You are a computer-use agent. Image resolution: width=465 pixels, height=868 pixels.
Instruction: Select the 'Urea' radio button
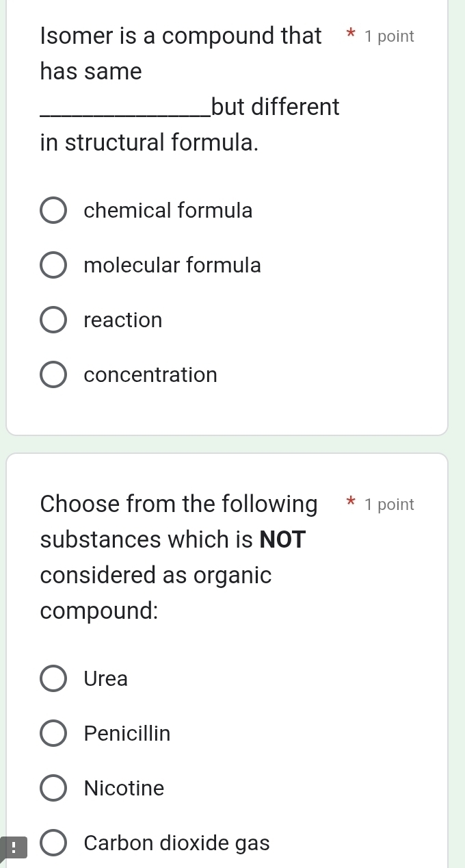[53, 679]
